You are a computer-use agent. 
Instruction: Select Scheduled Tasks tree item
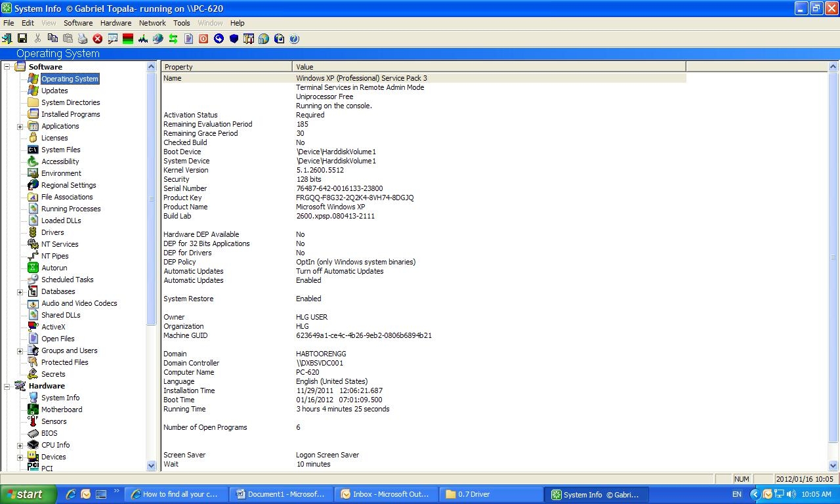click(67, 280)
